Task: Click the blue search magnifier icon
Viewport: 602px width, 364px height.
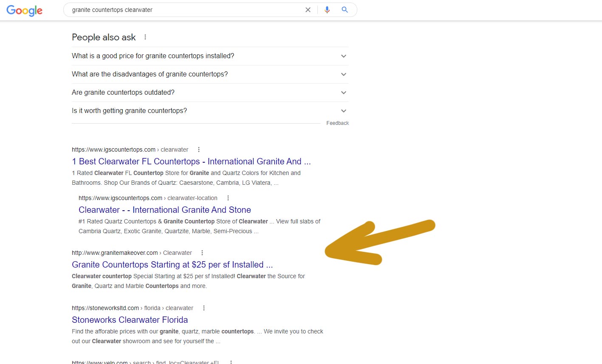Action: coord(345,10)
